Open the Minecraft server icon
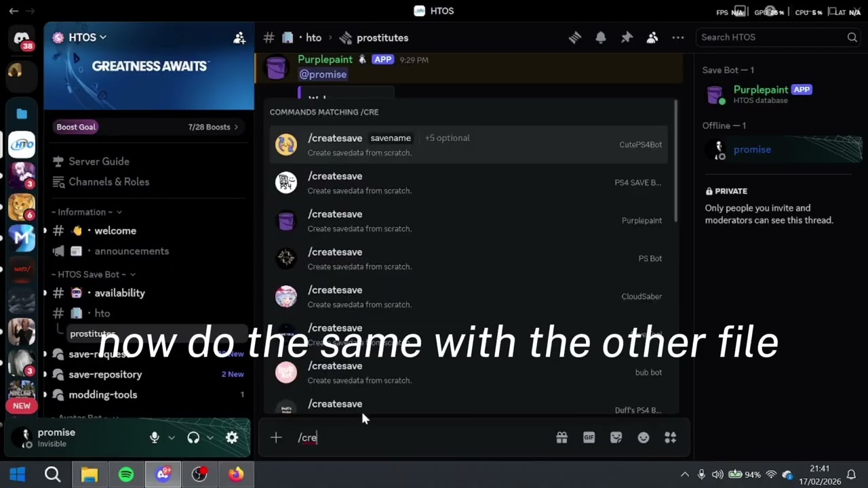The image size is (868, 488). pyautogui.click(x=22, y=392)
